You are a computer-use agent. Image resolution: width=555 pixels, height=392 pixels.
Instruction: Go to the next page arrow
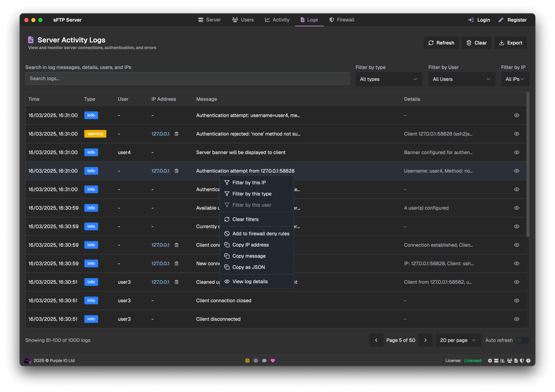[425, 340]
